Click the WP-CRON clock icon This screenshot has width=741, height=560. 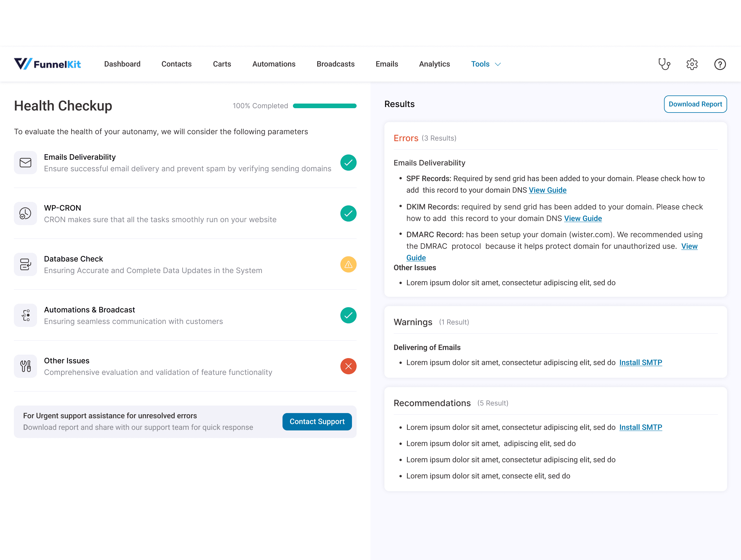click(25, 213)
